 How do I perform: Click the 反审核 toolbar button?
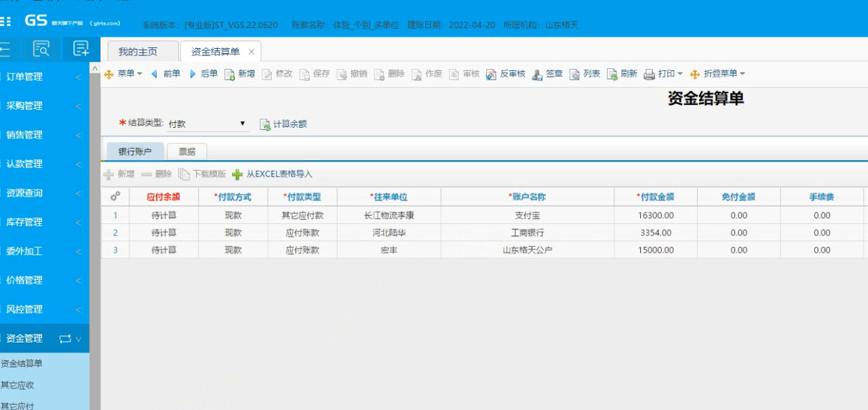point(506,73)
